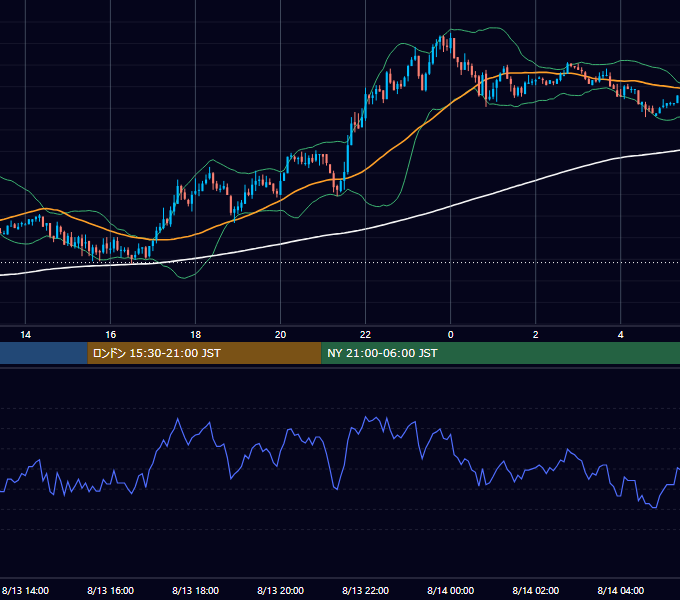Viewport: 680px width, 600px height.
Task: Click the hour label 16 on upper axis
Action: pyautogui.click(x=111, y=335)
